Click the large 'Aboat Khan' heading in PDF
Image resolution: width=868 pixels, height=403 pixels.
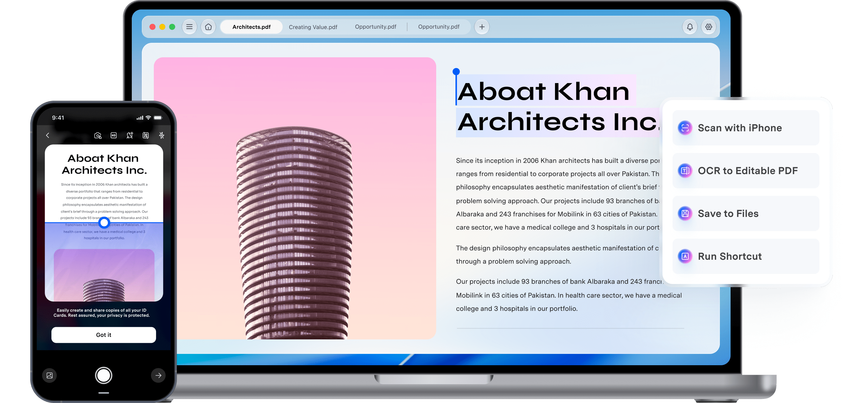pyautogui.click(x=543, y=91)
